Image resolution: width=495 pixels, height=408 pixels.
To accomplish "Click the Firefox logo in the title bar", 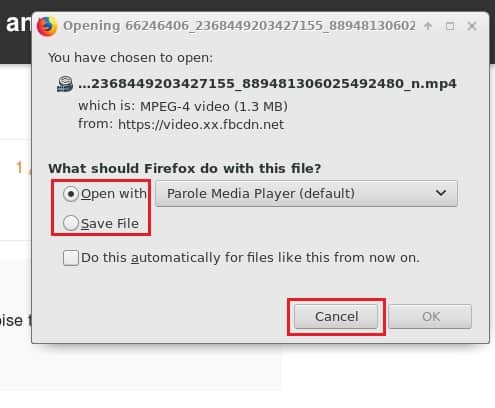I will click(47, 26).
